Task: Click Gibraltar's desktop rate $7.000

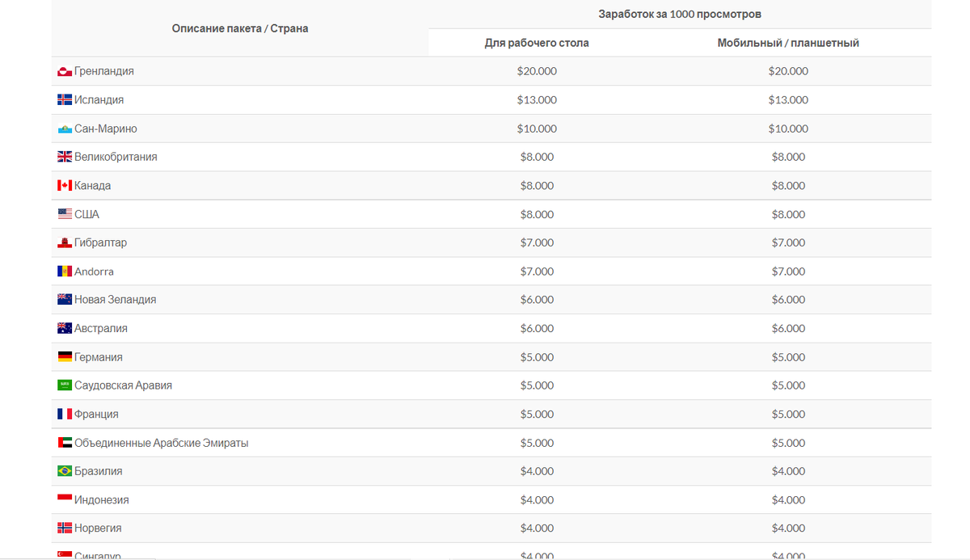Action: tap(537, 243)
